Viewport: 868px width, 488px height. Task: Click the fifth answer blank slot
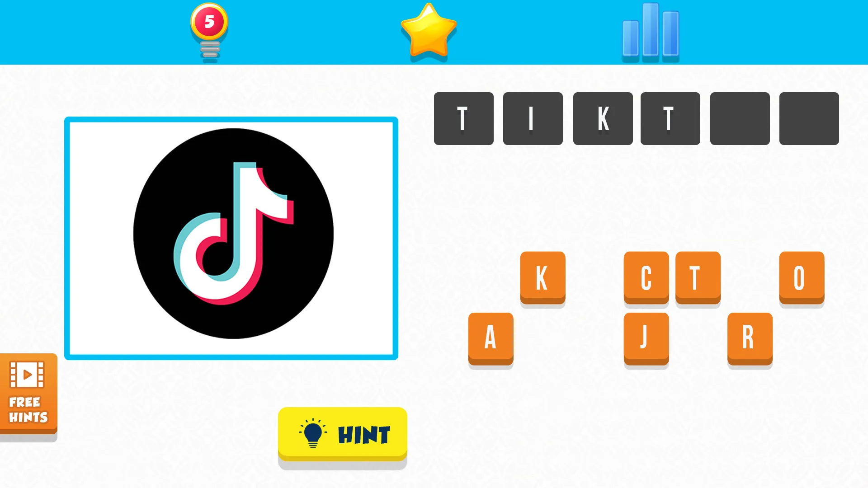pyautogui.click(x=741, y=118)
